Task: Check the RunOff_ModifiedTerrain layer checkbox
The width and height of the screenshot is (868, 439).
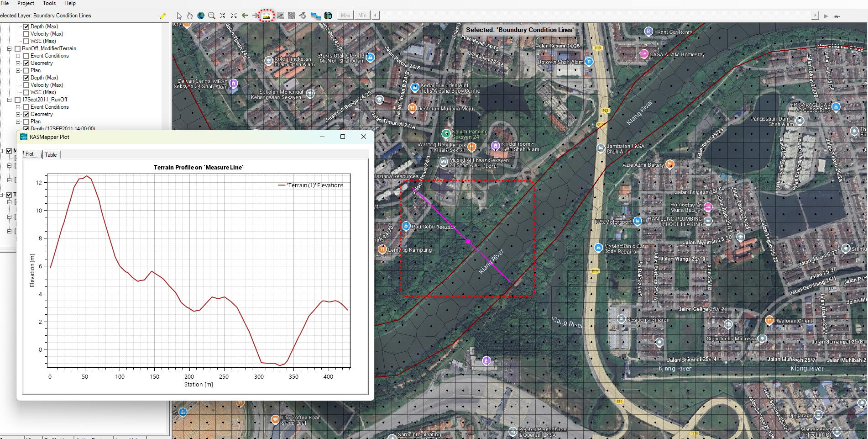Action: pos(18,48)
